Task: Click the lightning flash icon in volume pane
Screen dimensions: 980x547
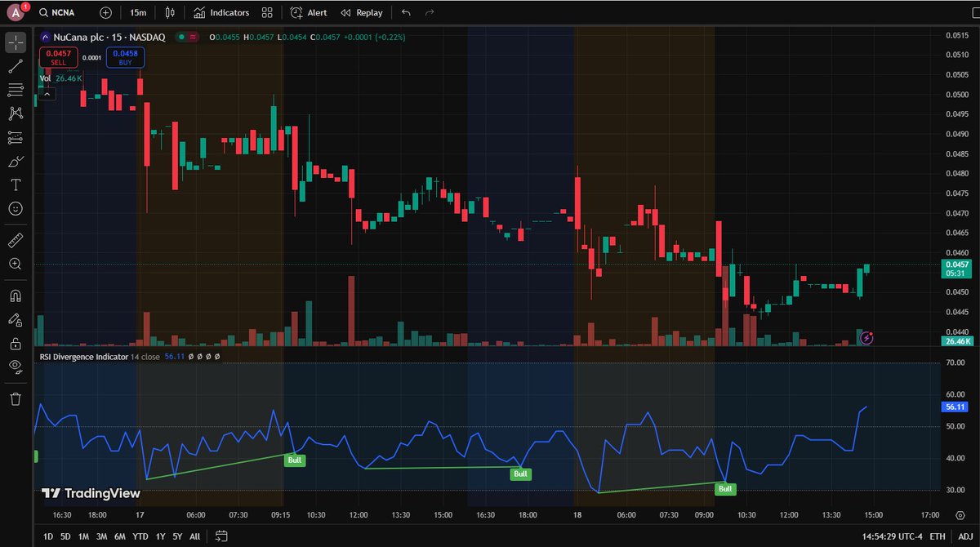Action: 866,337
